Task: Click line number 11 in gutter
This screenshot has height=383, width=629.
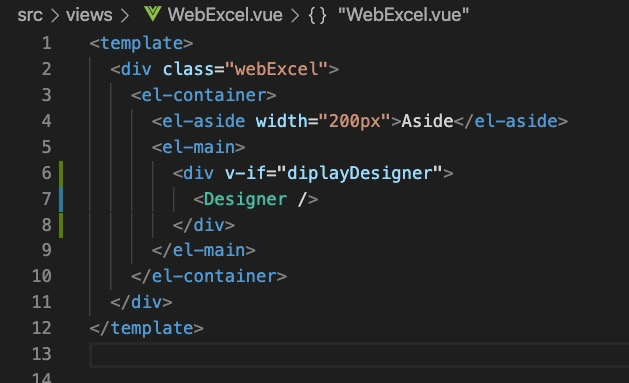Action: coord(42,302)
